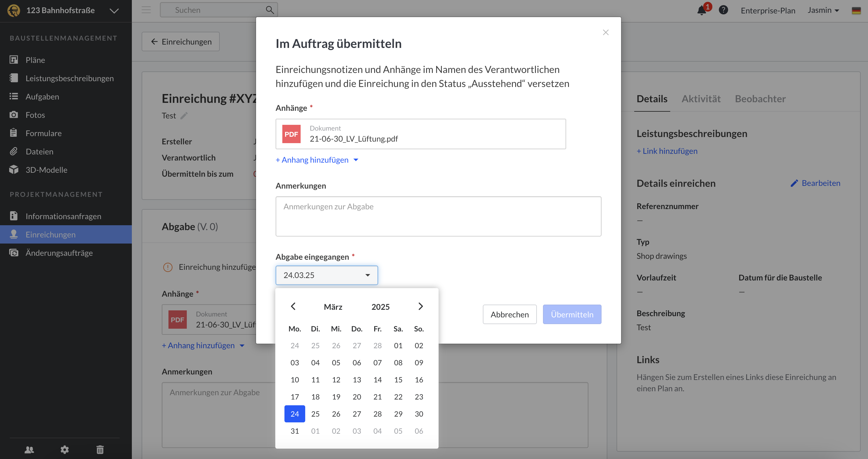Click the Enterprise-Plan label
Image resolution: width=868 pixels, height=459 pixels.
(x=768, y=10)
